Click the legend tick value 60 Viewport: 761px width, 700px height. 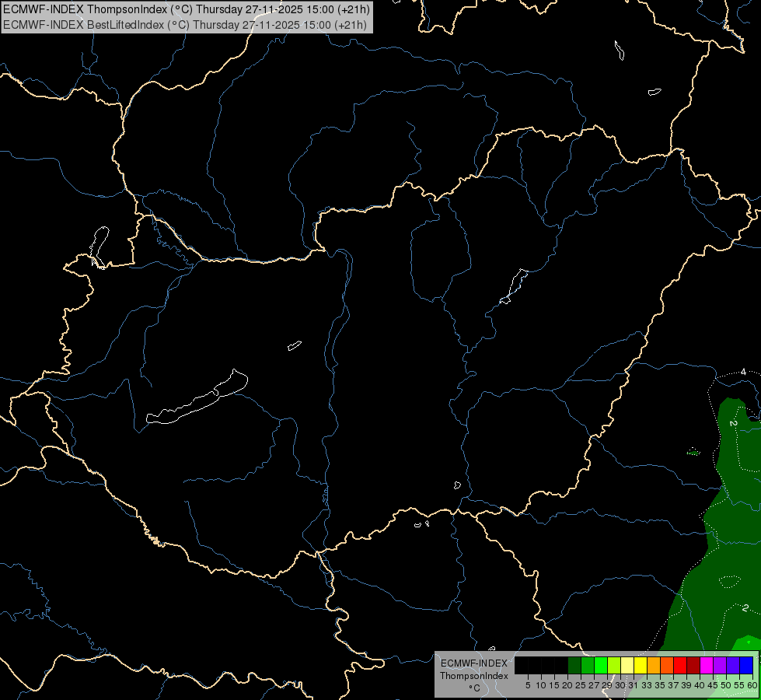coord(752,685)
